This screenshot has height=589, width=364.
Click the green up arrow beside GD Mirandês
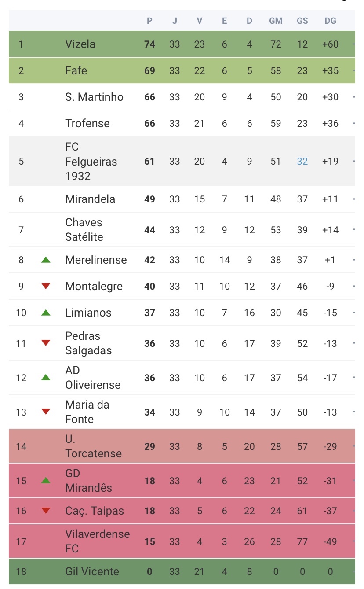pos(46,480)
